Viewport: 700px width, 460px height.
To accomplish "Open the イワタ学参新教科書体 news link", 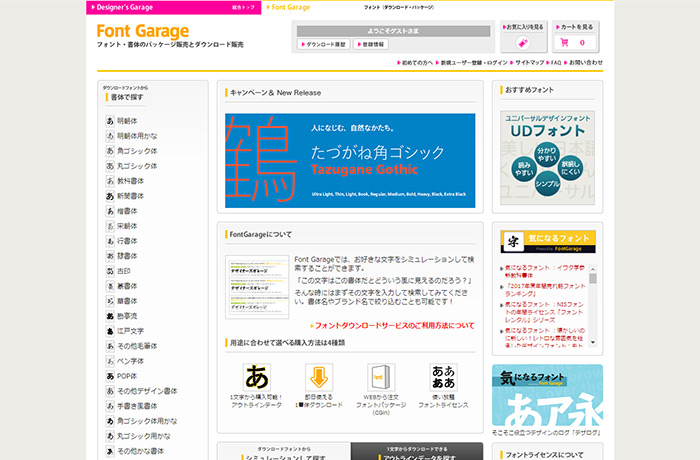I will pos(544,272).
